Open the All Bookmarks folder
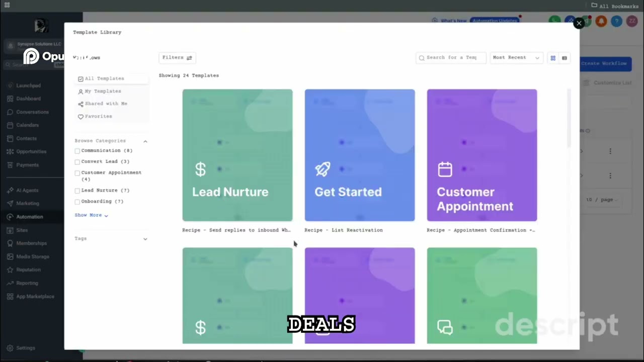644x362 pixels. [x=615, y=6]
